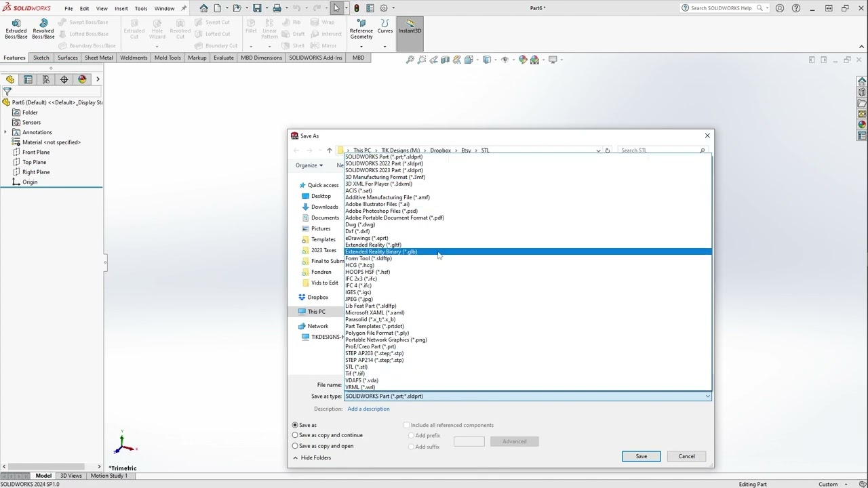The height and width of the screenshot is (488, 868).
Task: Click the Save button
Action: 641,456
